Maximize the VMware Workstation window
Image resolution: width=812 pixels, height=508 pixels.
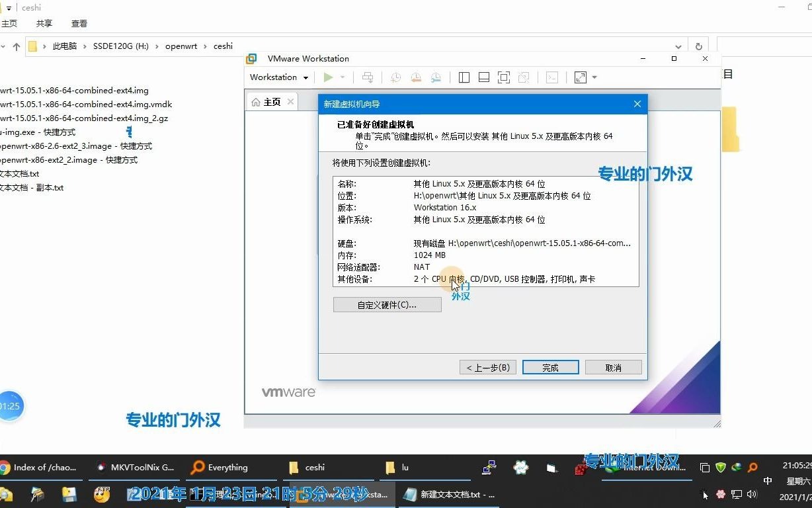coord(674,59)
